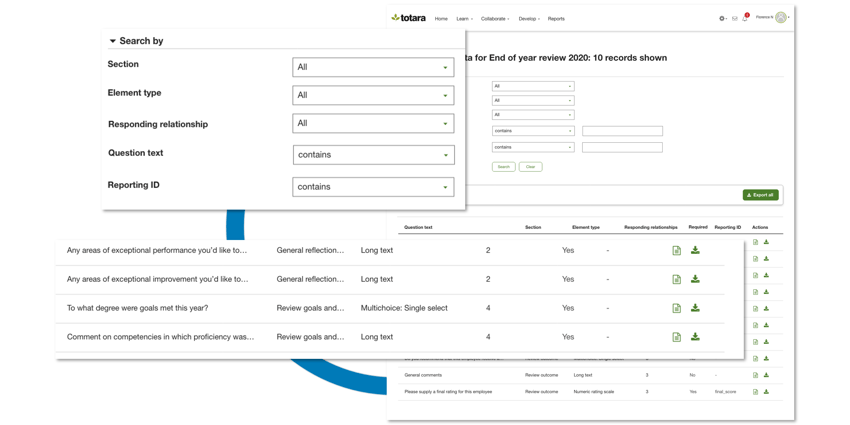The width and height of the screenshot is (850, 425).
Task: Click the Question text column header
Action: point(418,228)
